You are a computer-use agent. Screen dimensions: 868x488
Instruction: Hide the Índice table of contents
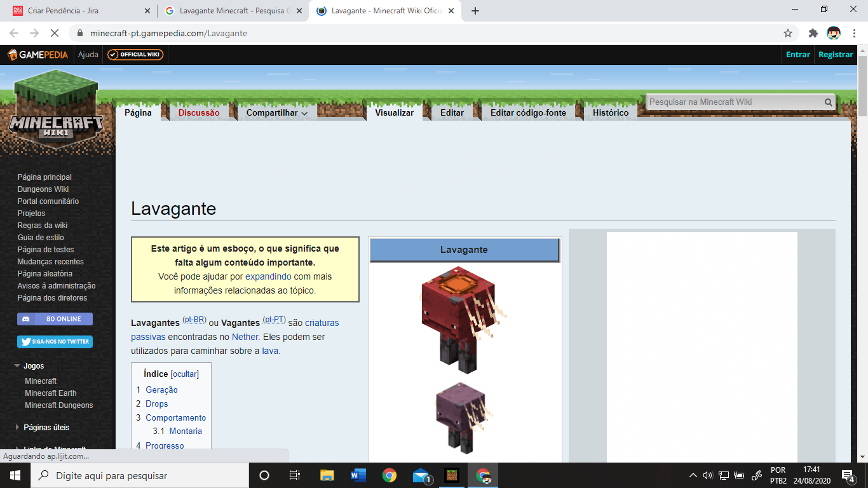(x=184, y=374)
